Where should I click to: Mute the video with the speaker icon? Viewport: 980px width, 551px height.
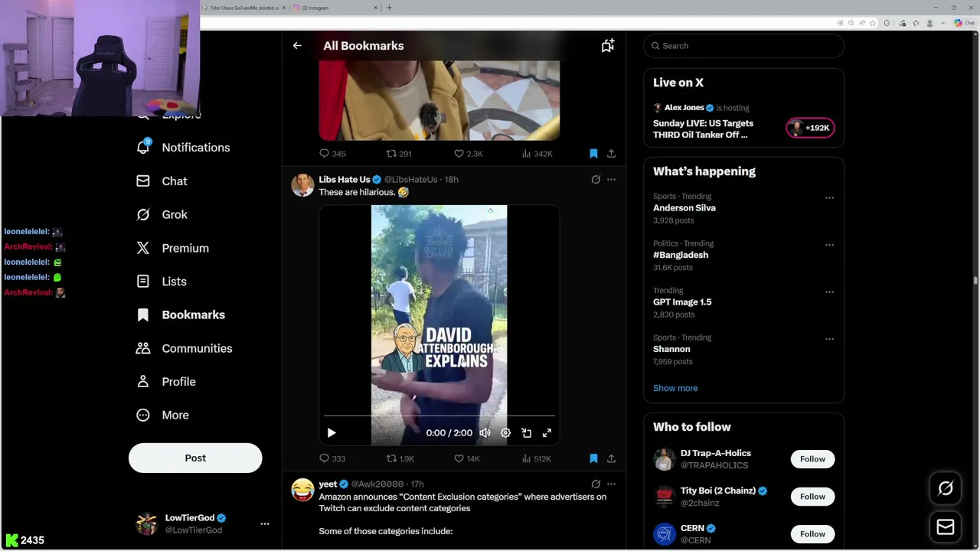coord(485,433)
